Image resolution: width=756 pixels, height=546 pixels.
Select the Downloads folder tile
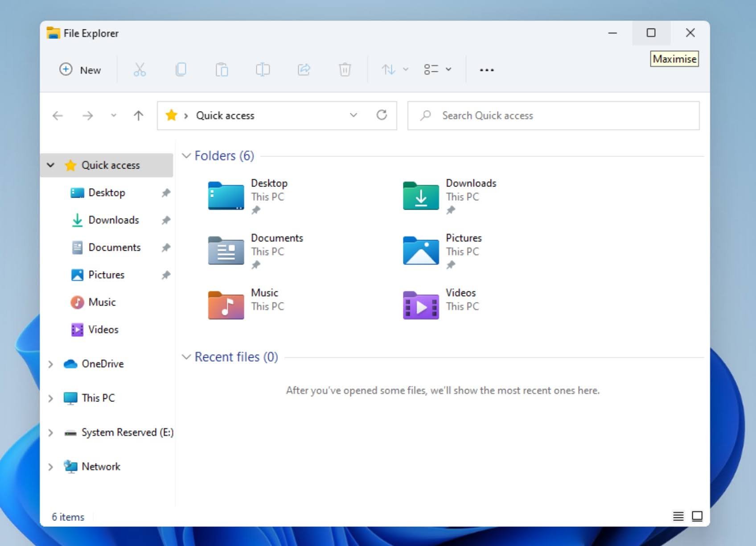pyautogui.click(x=449, y=196)
